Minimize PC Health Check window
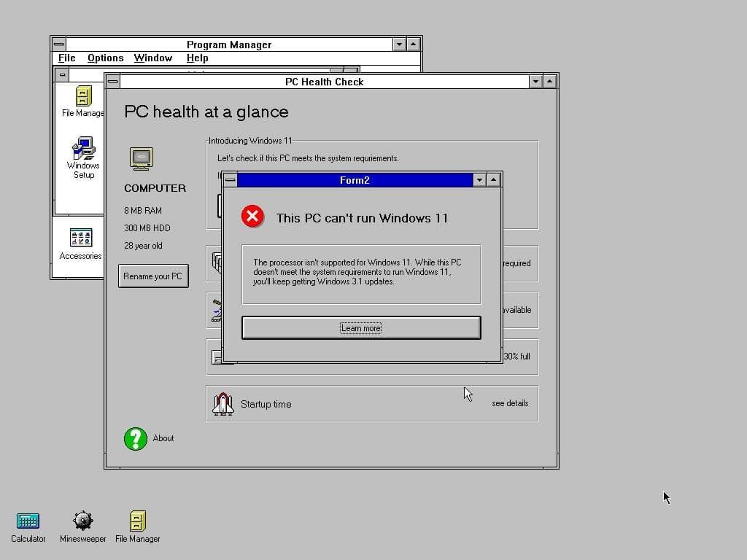The height and width of the screenshot is (560, 747). [x=535, y=82]
